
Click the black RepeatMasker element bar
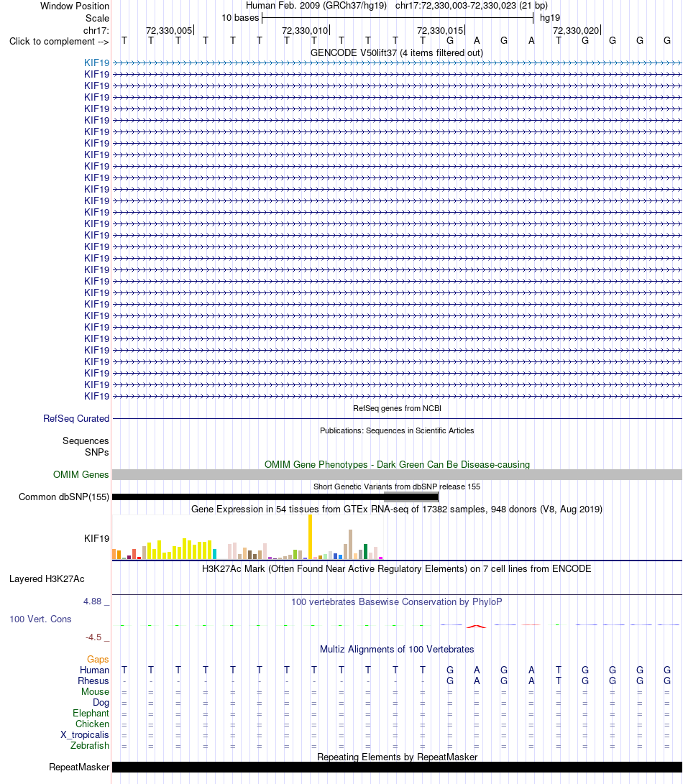click(398, 767)
